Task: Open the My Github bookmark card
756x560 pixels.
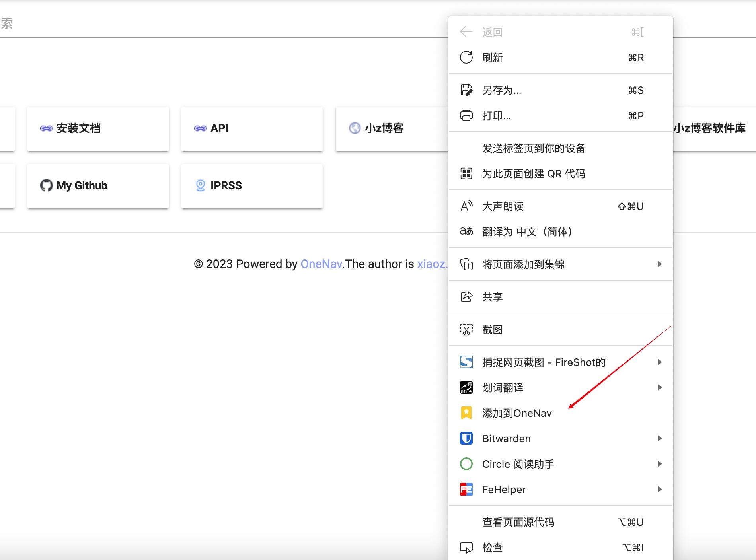Action: (x=98, y=186)
